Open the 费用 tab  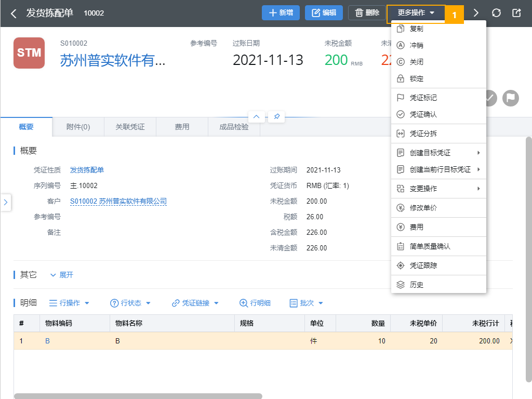[x=182, y=127]
